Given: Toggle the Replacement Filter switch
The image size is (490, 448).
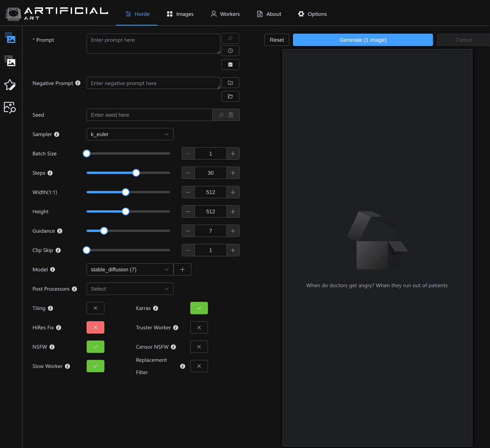Looking at the screenshot, I should coord(199,366).
